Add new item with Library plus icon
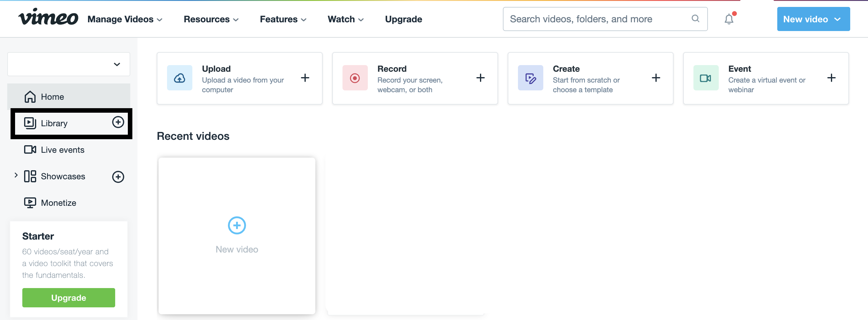 click(118, 122)
